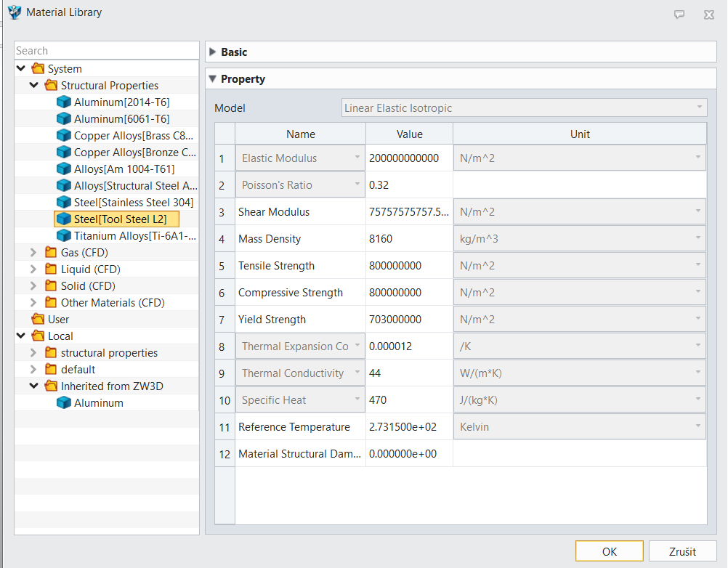728x568 pixels.
Task: Cancel with the Zrušit button
Action: pyautogui.click(x=682, y=551)
